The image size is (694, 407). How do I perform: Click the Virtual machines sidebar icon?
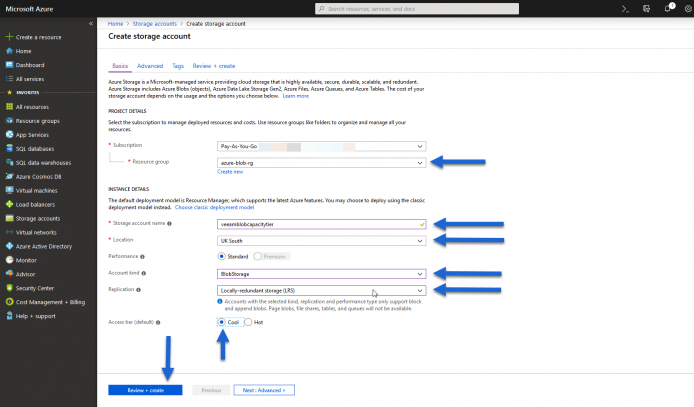9,190
